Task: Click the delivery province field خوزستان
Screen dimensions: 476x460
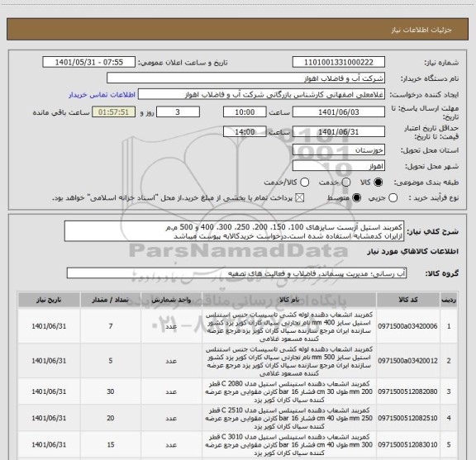Action: pos(339,150)
